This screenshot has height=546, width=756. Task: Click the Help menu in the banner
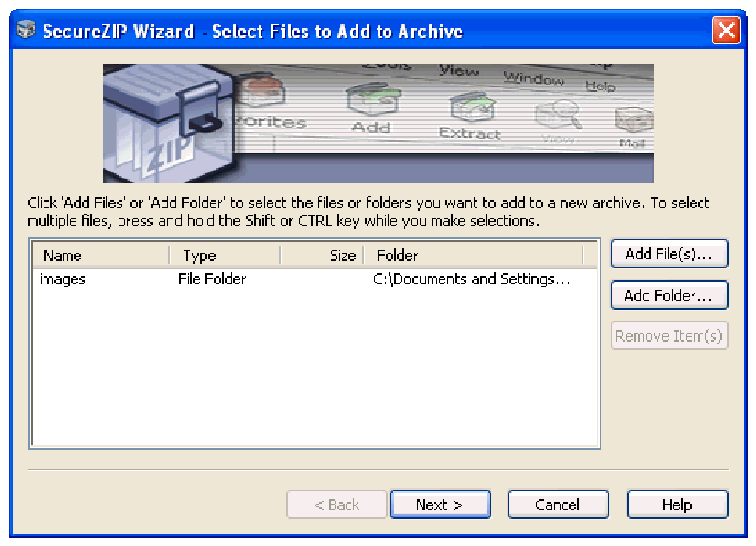(x=600, y=87)
